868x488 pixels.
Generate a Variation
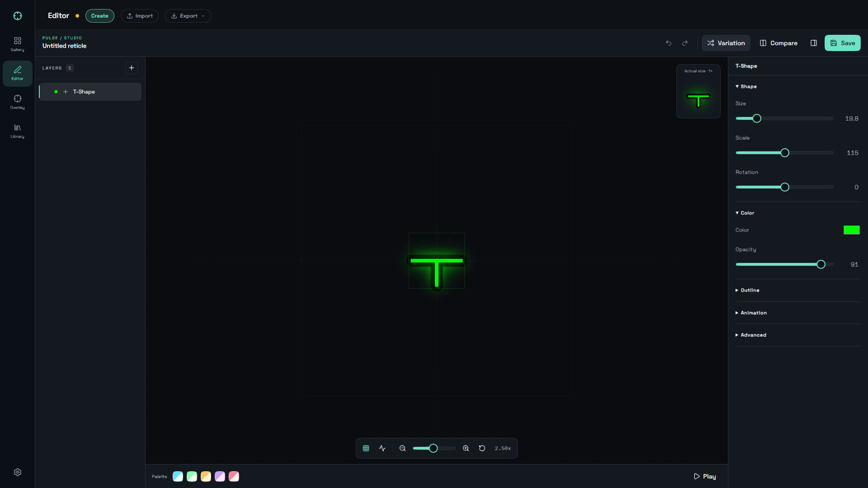pyautogui.click(x=726, y=43)
